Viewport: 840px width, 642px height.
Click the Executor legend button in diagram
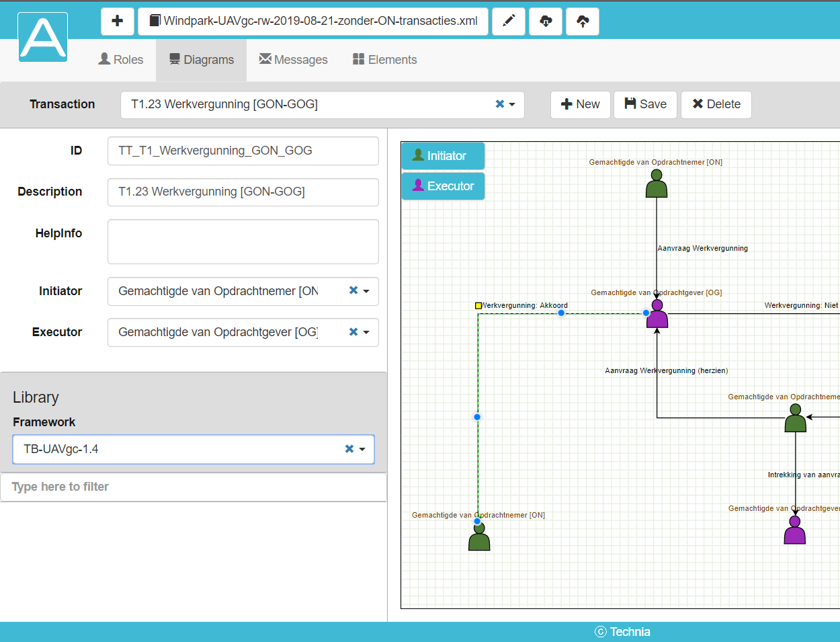pos(443,186)
